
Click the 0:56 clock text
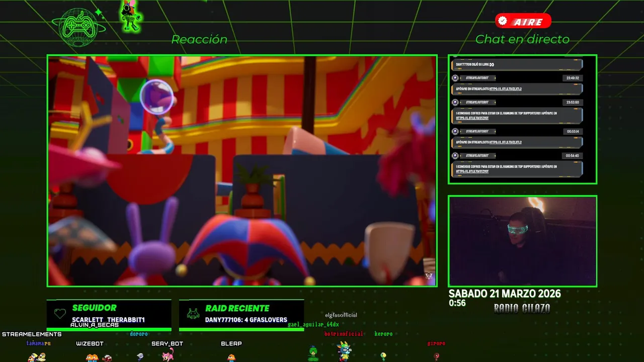point(457,303)
